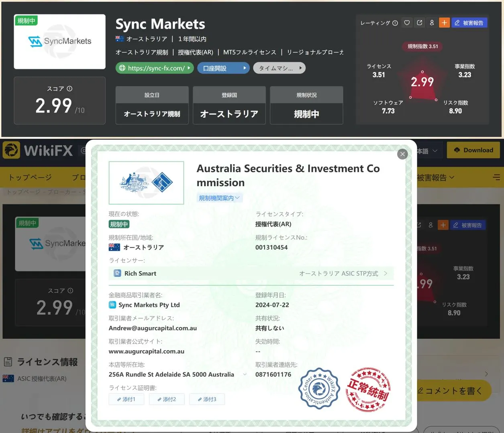Click the icon beside Sync Markets Pty Ltd

(x=112, y=305)
